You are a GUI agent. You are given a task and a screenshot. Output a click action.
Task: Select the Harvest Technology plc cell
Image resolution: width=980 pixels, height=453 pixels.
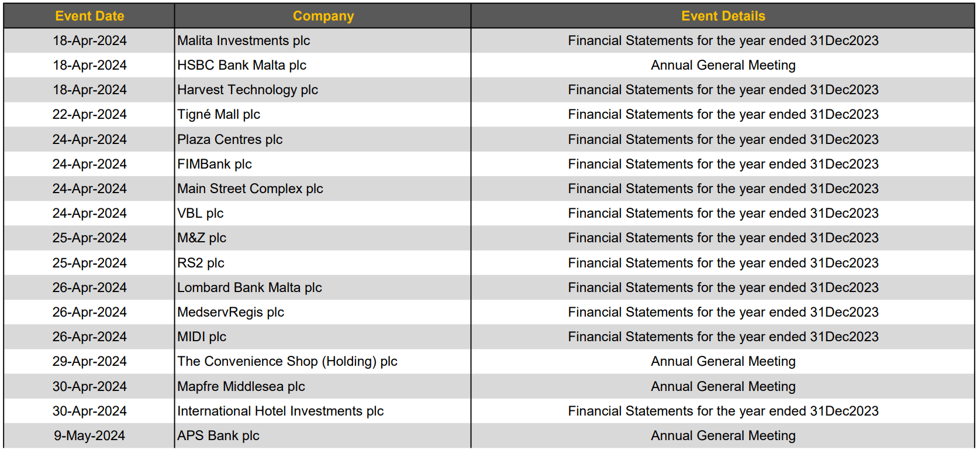point(323,90)
